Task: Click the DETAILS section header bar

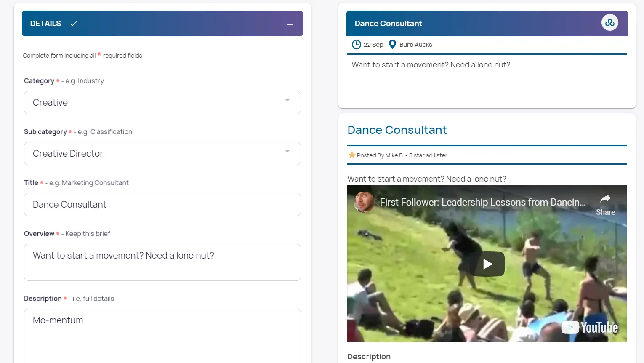Action: [168, 24]
